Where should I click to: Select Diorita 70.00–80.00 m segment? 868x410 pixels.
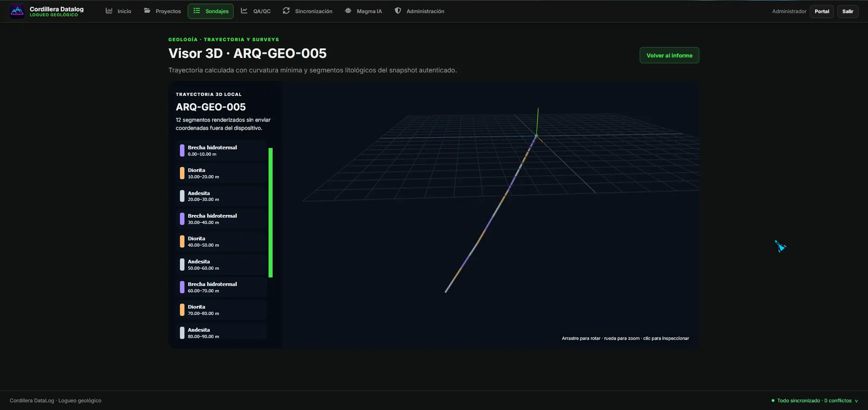222,310
